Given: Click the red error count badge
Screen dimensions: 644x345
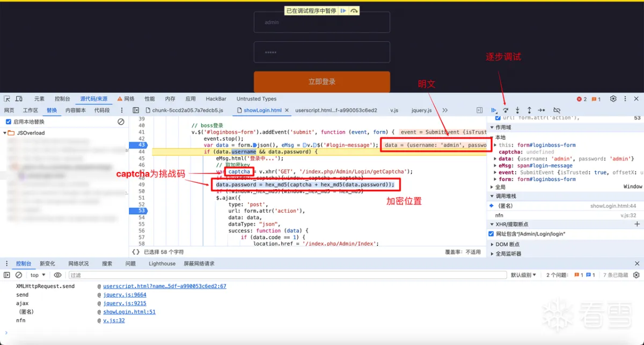Looking at the screenshot, I should point(582,99).
